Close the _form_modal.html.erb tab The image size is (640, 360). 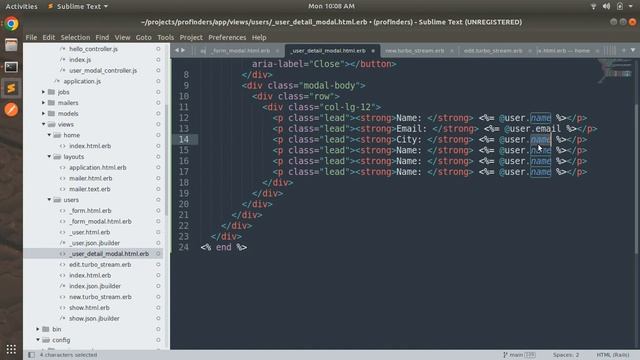[x=278, y=51]
